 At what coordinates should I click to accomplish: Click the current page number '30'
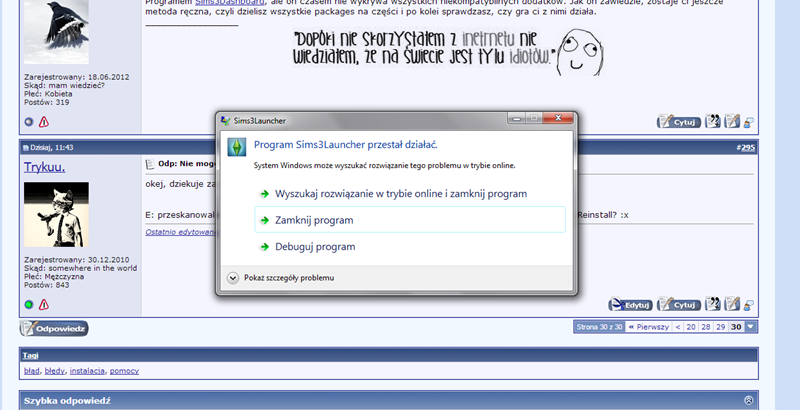736,327
